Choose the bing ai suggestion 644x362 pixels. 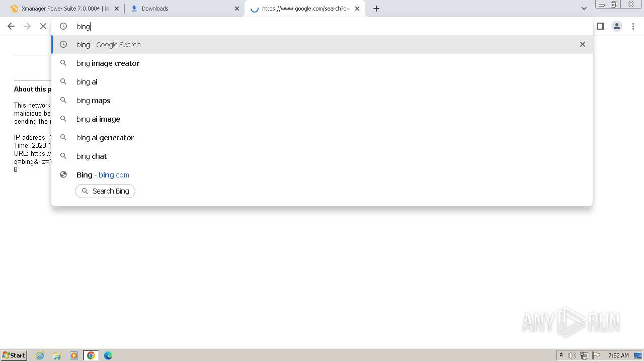(x=322, y=82)
